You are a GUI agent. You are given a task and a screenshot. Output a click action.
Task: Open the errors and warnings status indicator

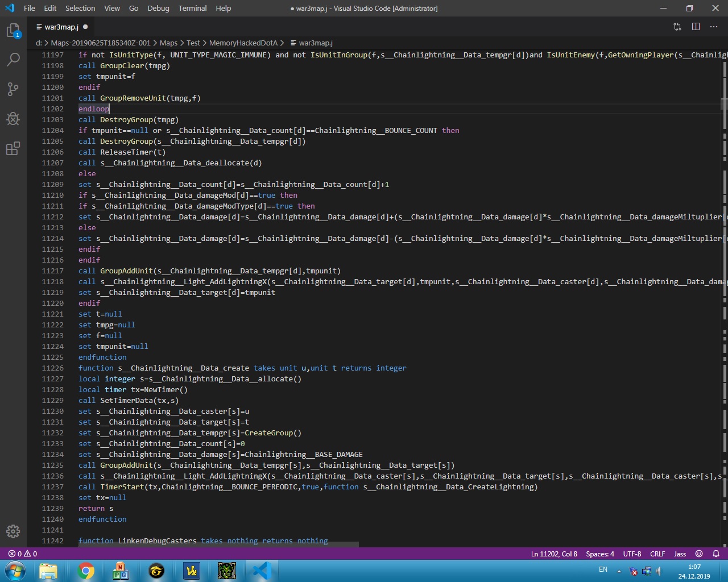click(23, 554)
